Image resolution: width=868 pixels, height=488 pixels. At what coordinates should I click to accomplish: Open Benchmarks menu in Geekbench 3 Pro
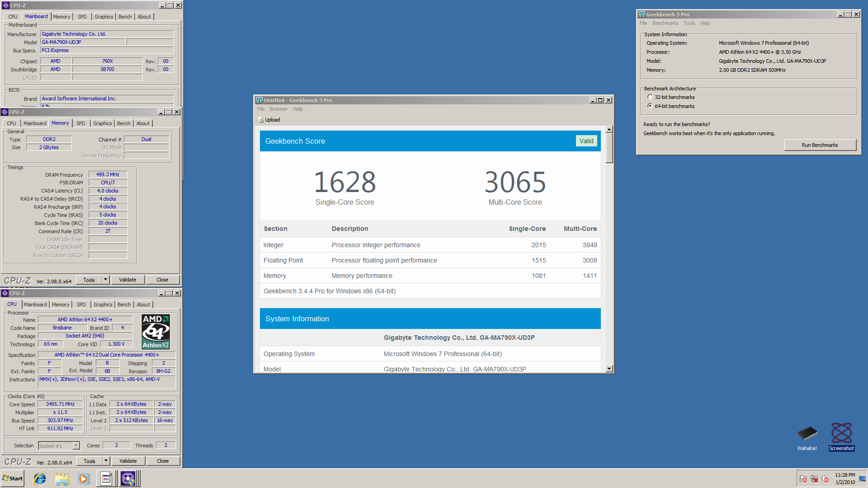coord(665,23)
